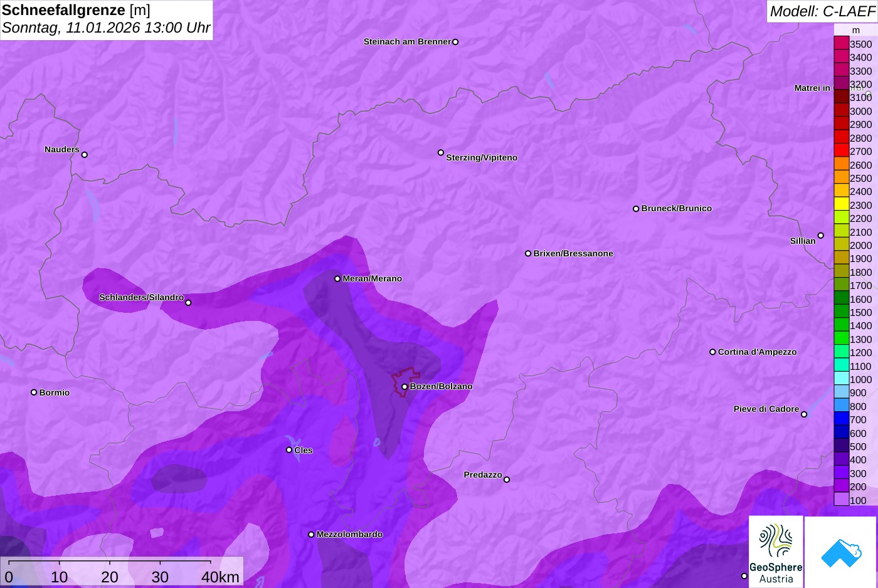Click the blue cloud arrow logo

pos(841,552)
